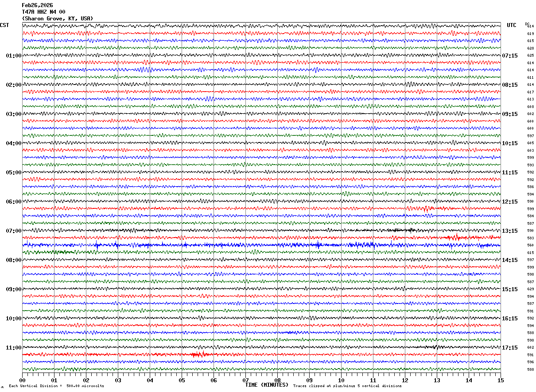Click the CST timezone header label
The image size is (536, 392).
tap(4, 25)
